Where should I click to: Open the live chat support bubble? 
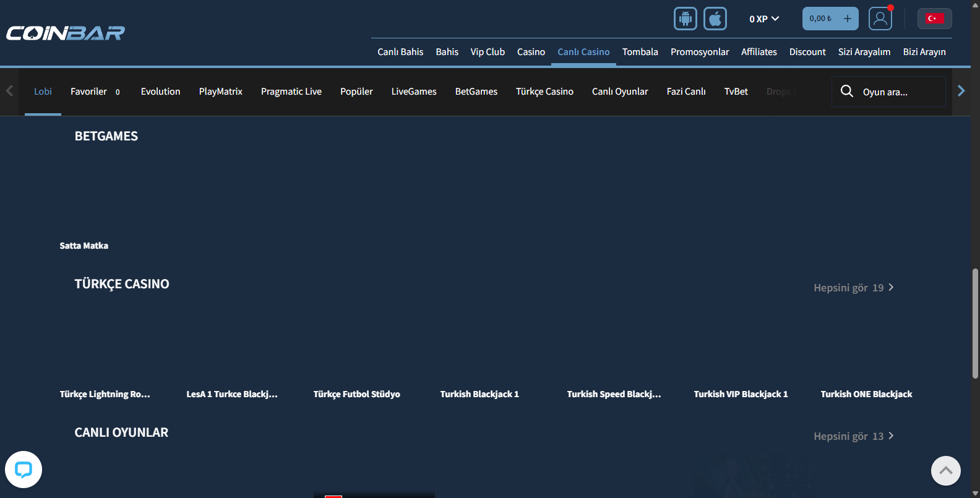(x=24, y=470)
